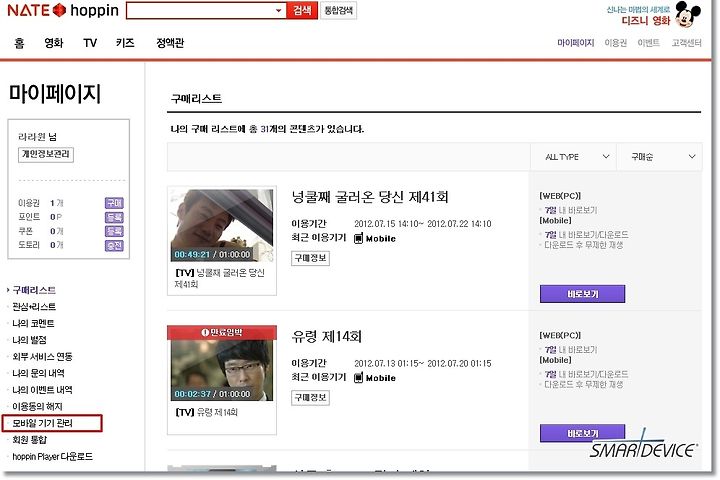Viewport: 720px width, 480px height.
Task: Open the 키즈 menu
Action: click(x=125, y=43)
